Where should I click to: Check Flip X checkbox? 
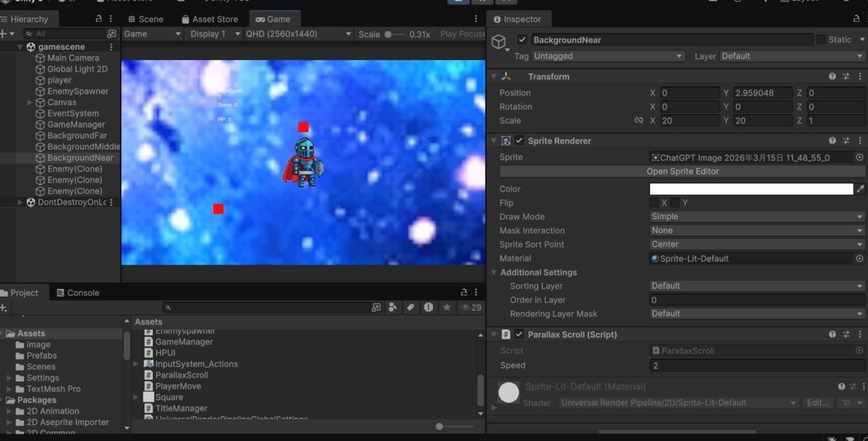(654, 203)
